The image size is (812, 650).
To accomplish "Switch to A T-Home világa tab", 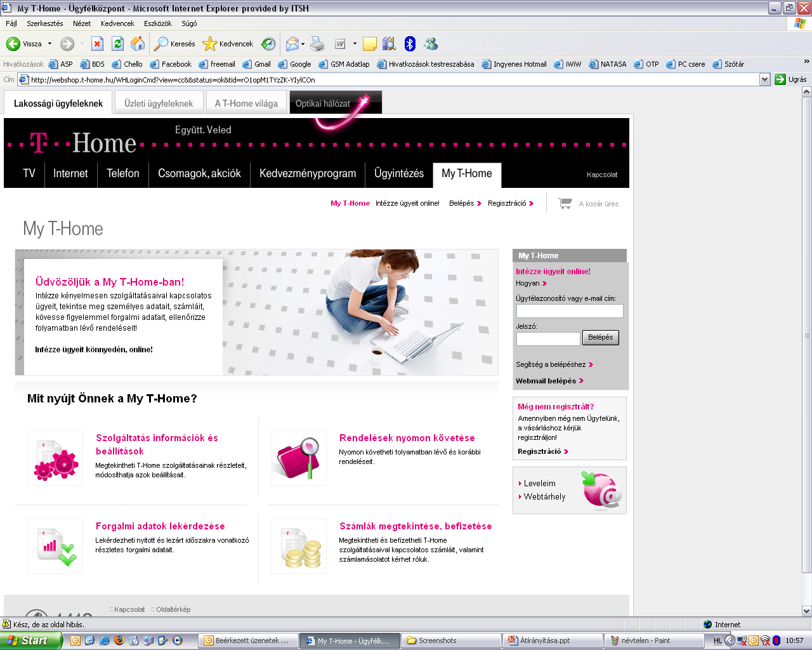I will (246, 103).
